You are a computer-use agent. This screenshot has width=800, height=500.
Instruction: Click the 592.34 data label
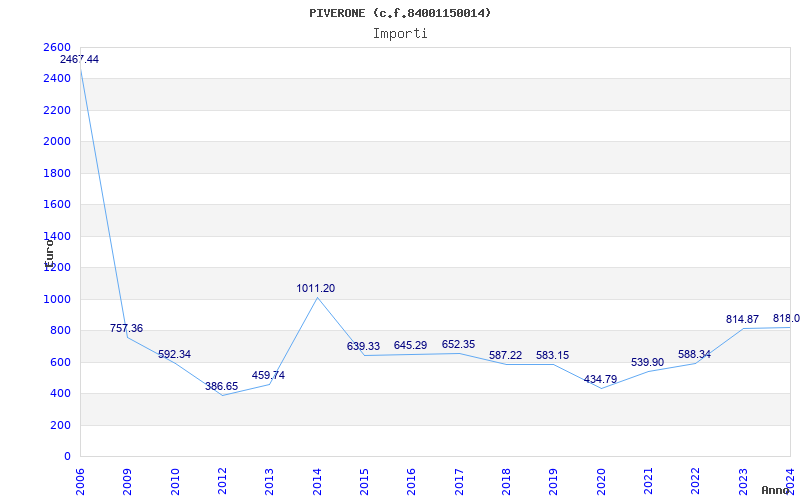coord(174,354)
